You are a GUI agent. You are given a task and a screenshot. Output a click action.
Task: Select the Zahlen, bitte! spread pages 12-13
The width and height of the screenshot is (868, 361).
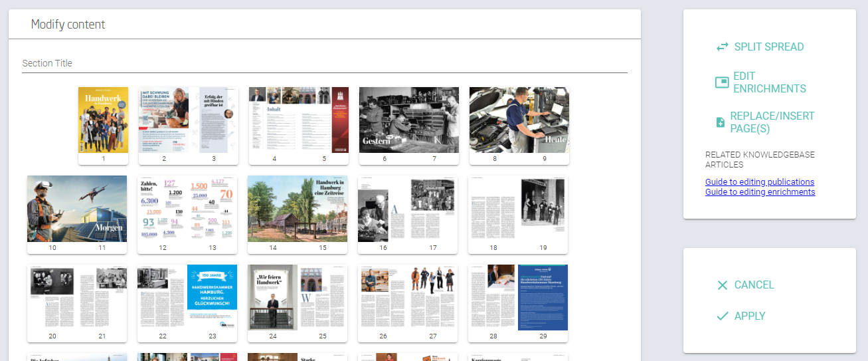point(187,209)
